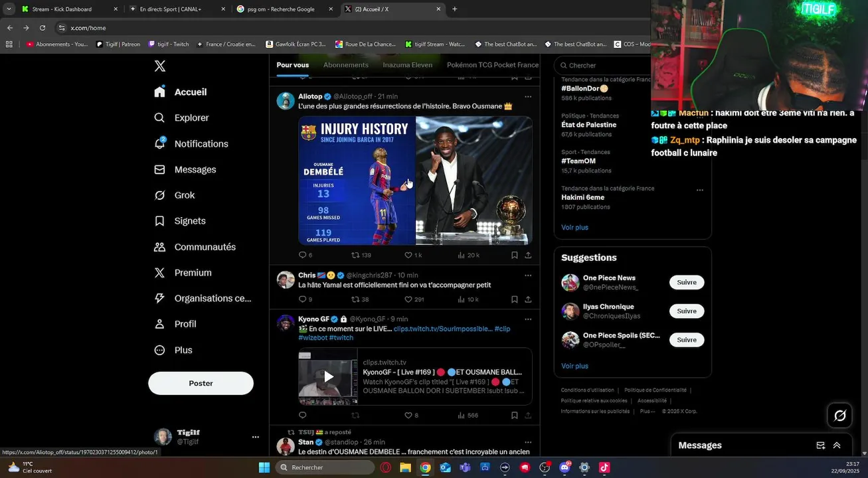The image size is (868, 478).
Task: Bookmark the Allotop post
Action: (515, 255)
